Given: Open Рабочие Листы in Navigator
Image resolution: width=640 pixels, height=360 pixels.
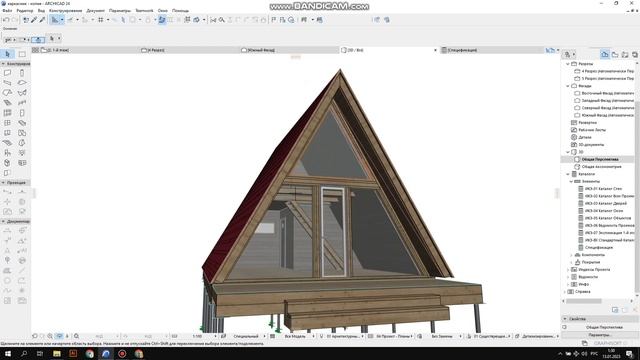Looking at the screenshot, I should [x=592, y=130].
